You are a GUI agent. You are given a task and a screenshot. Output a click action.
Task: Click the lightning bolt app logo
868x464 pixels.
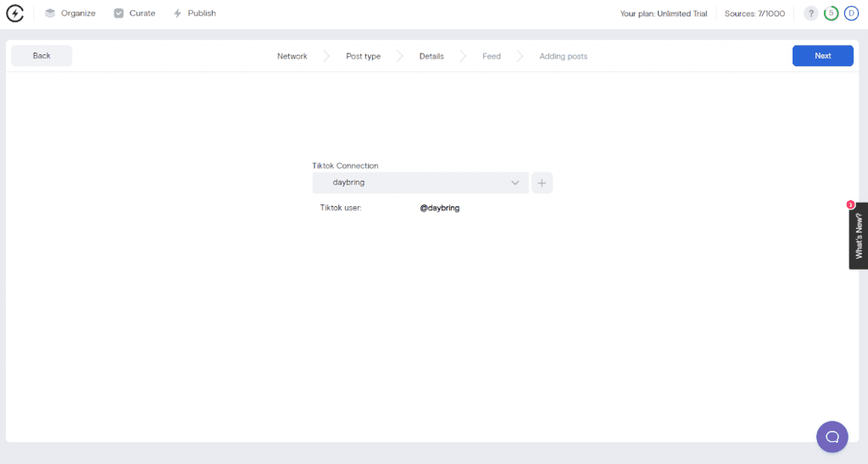click(x=15, y=14)
